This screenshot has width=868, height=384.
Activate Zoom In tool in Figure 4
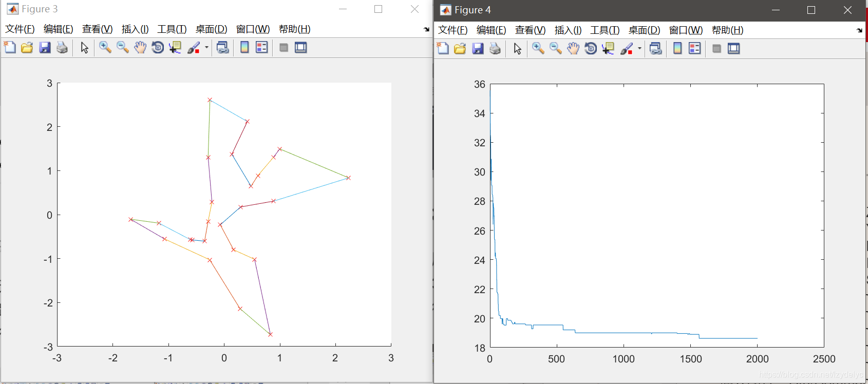[538, 49]
